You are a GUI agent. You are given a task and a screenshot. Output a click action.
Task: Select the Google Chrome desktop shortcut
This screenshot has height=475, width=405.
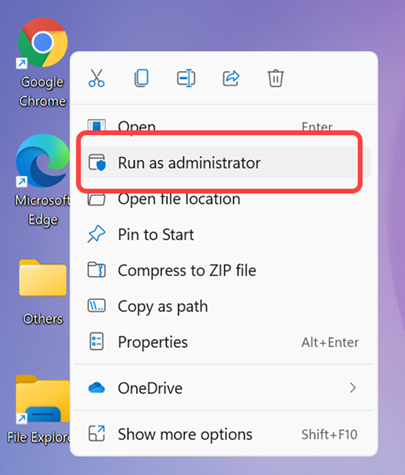42,62
